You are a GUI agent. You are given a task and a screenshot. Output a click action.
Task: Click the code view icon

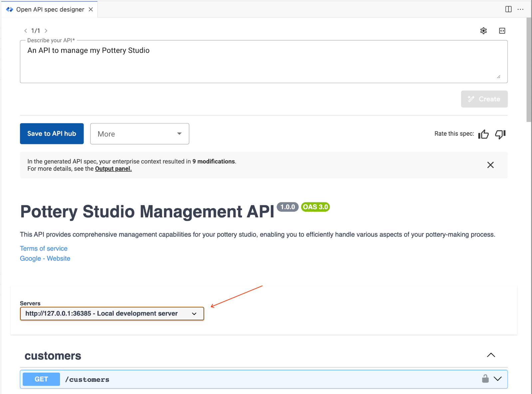click(502, 31)
